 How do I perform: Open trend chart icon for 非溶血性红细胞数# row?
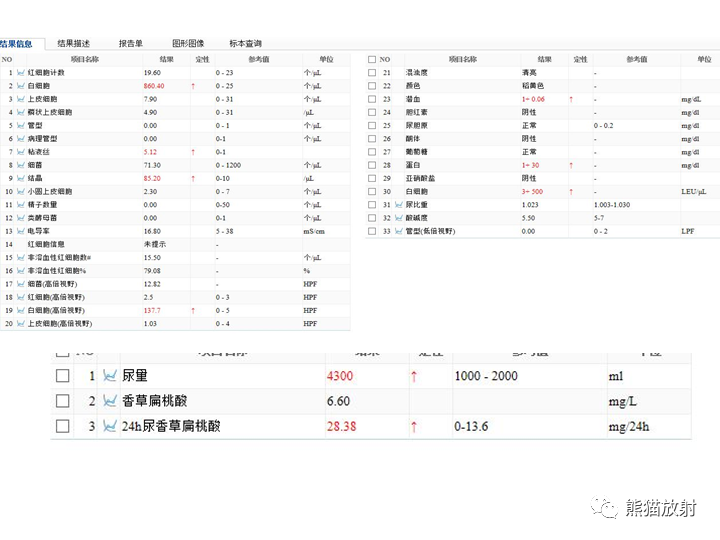21,258
